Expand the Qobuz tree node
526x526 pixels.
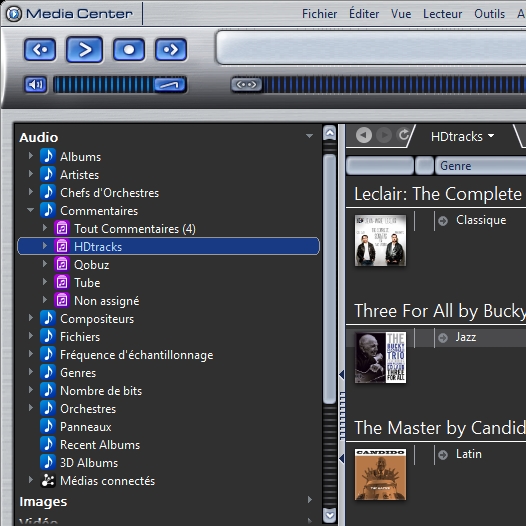click(45, 264)
